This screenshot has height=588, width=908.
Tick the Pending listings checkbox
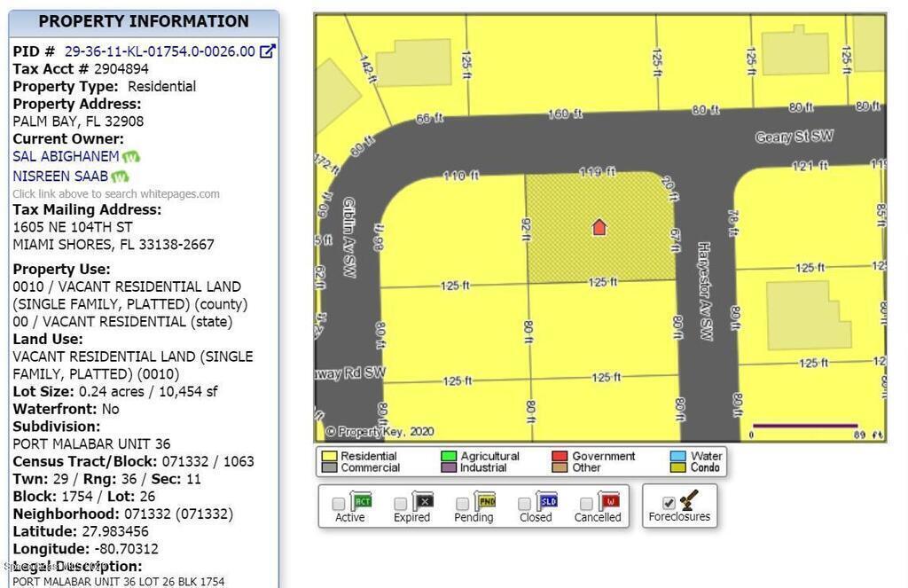coord(462,504)
